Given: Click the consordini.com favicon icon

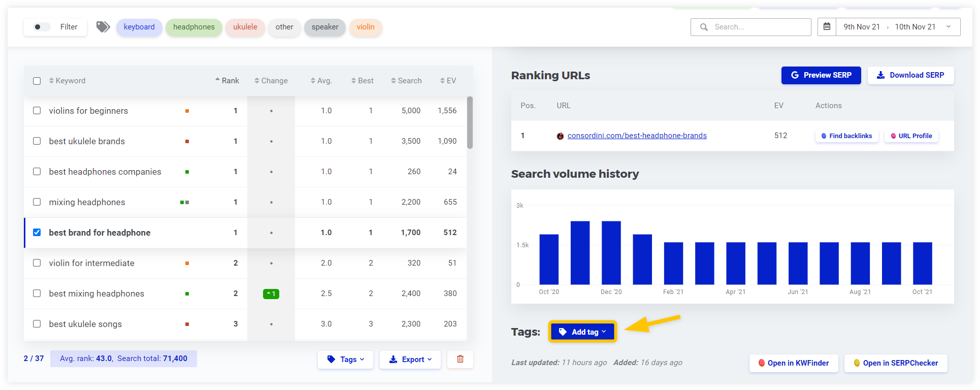Looking at the screenshot, I should coord(560,136).
